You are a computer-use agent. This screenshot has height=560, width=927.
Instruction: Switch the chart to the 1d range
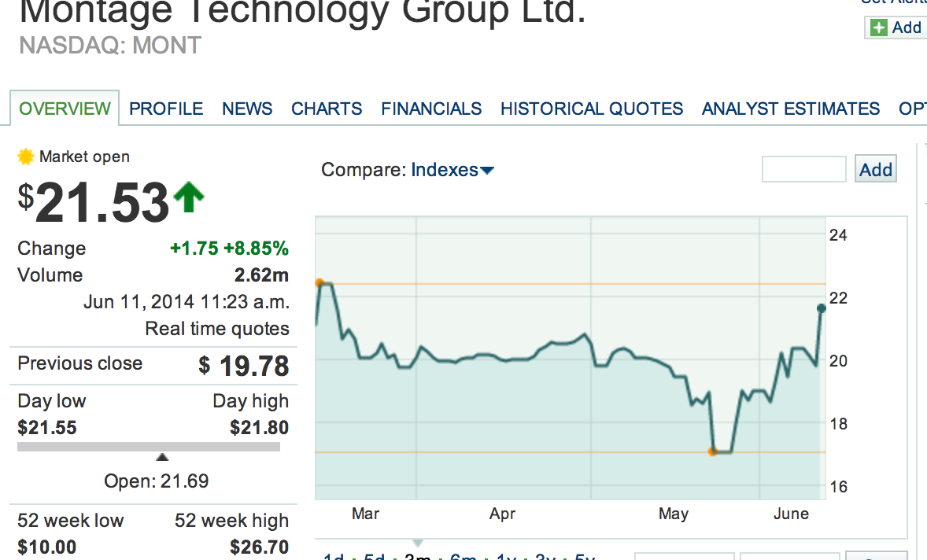pyautogui.click(x=334, y=557)
